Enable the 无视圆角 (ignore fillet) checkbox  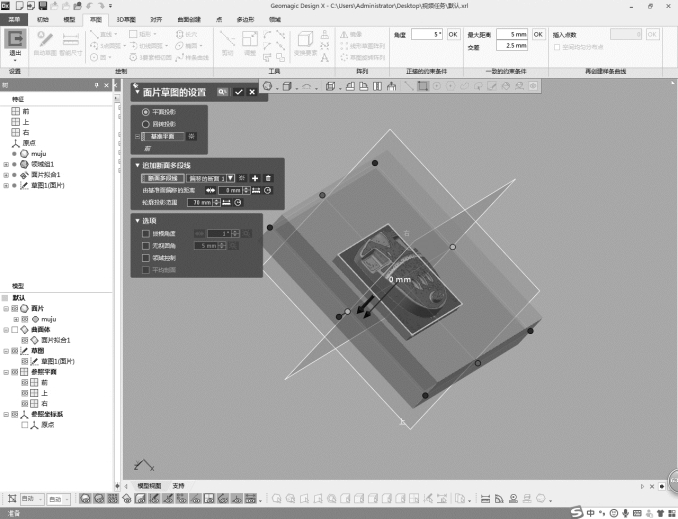(x=146, y=245)
